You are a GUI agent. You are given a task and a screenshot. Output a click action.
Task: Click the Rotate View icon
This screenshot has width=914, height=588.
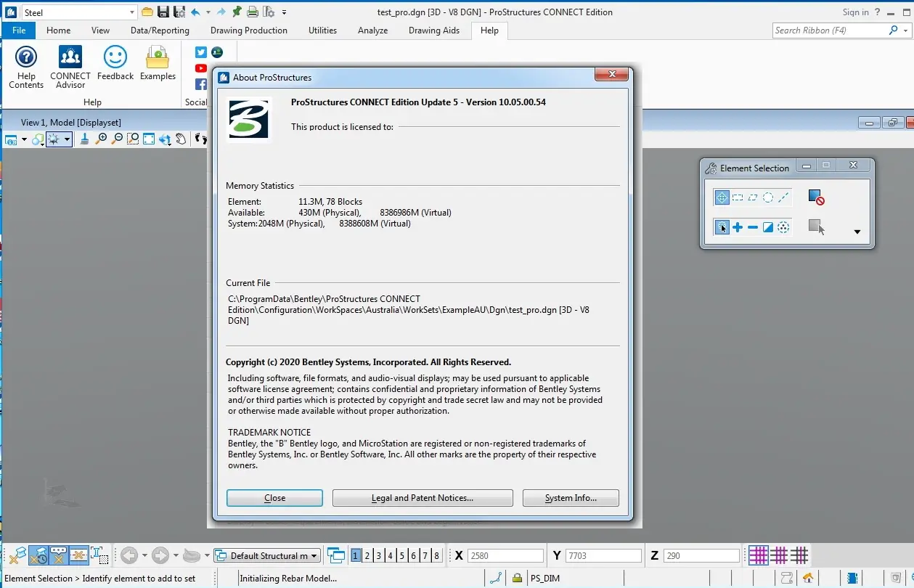coord(165,139)
